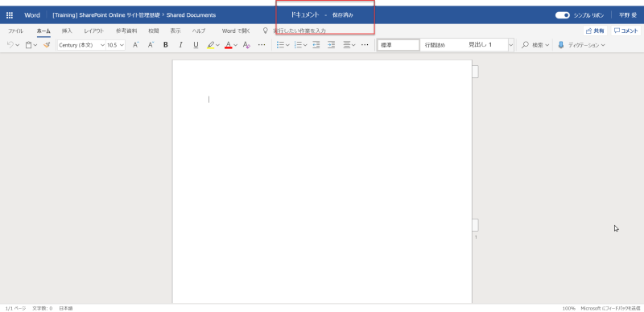Click the Word で開く button

click(x=236, y=31)
